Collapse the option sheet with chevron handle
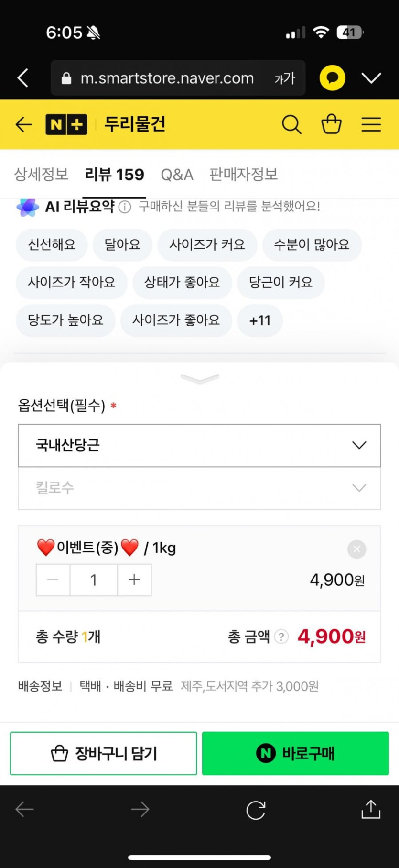This screenshot has width=399, height=868. click(200, 379)
